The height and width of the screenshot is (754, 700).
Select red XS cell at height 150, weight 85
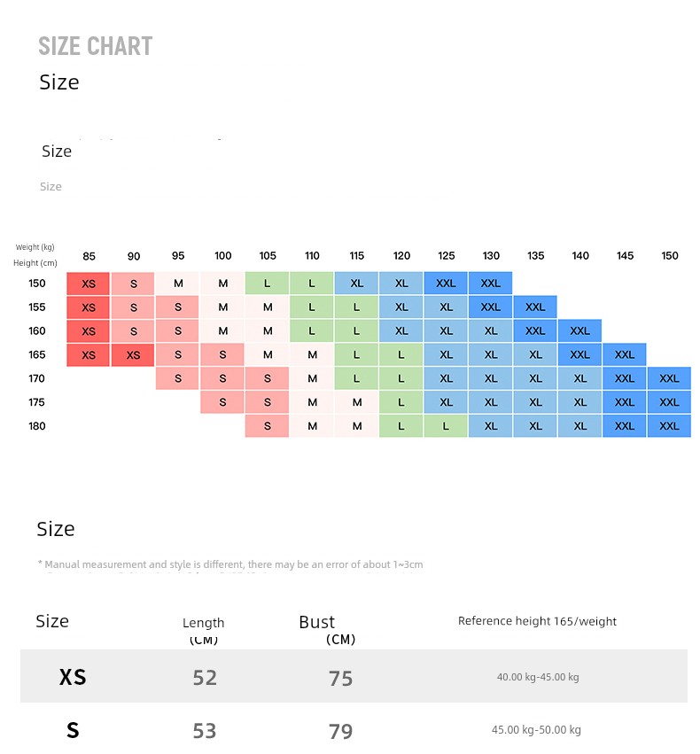pos(89,284)
